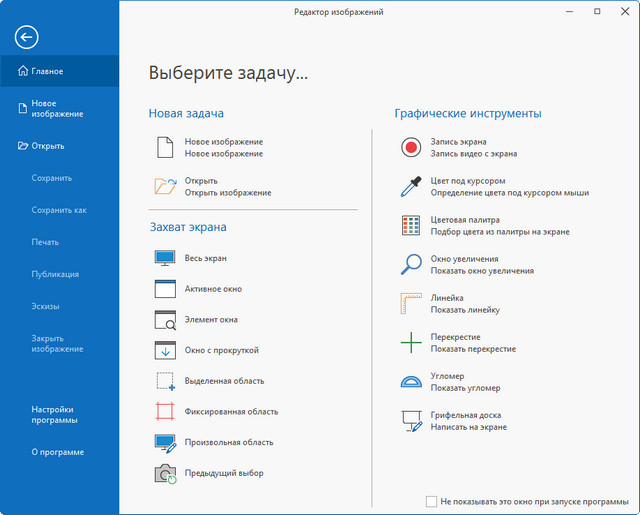640x515 pixels.
Task: Click the Элемент окна magnifier window icon
Action: click(x=165, y=320)
